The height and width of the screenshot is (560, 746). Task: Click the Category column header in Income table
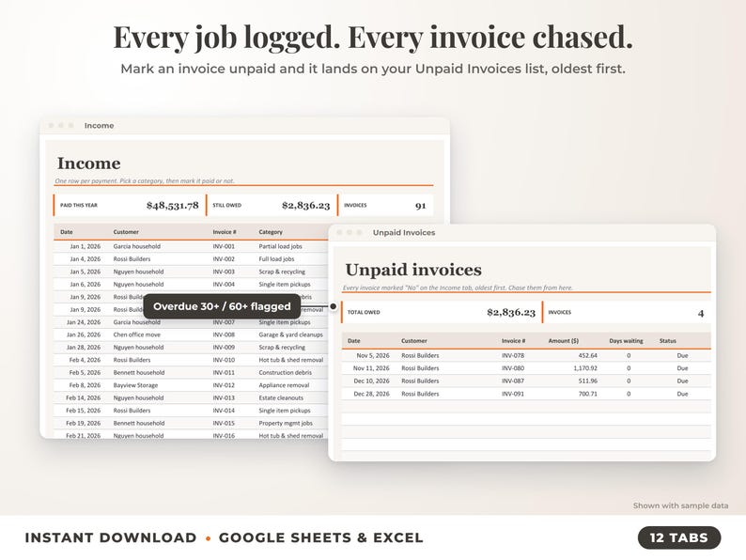(x=271, y=232)
